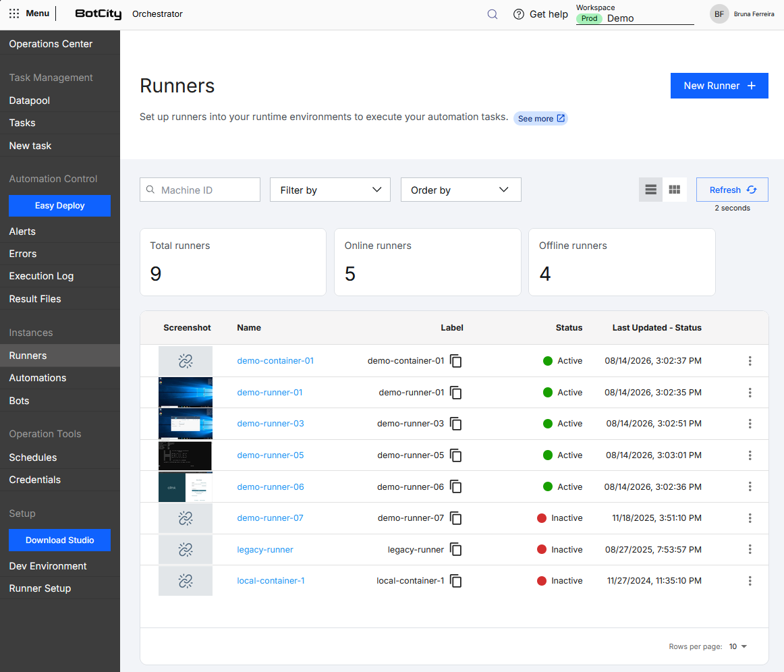Open demo-runner-06 screenshot thumbnail
The width and height of the screenshot is (784, 672).
click(x=186, y=486)
